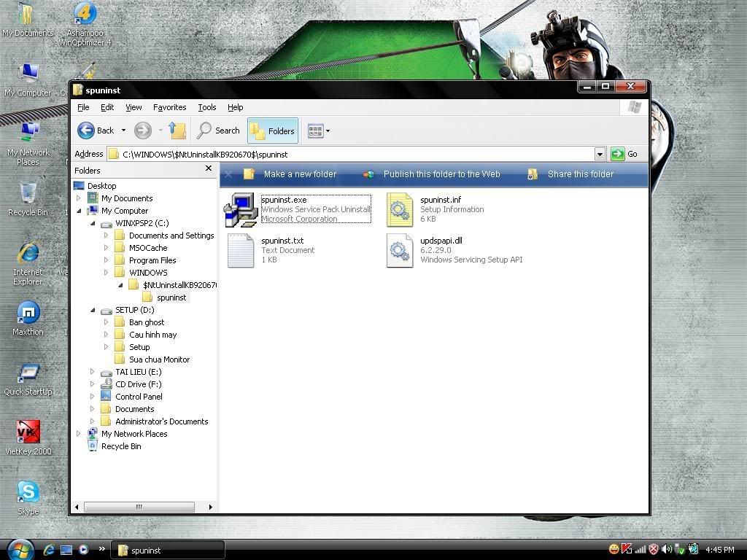Open Views dropdown arrow
This screenshot has height=560, width=747.
pos(328,131)
